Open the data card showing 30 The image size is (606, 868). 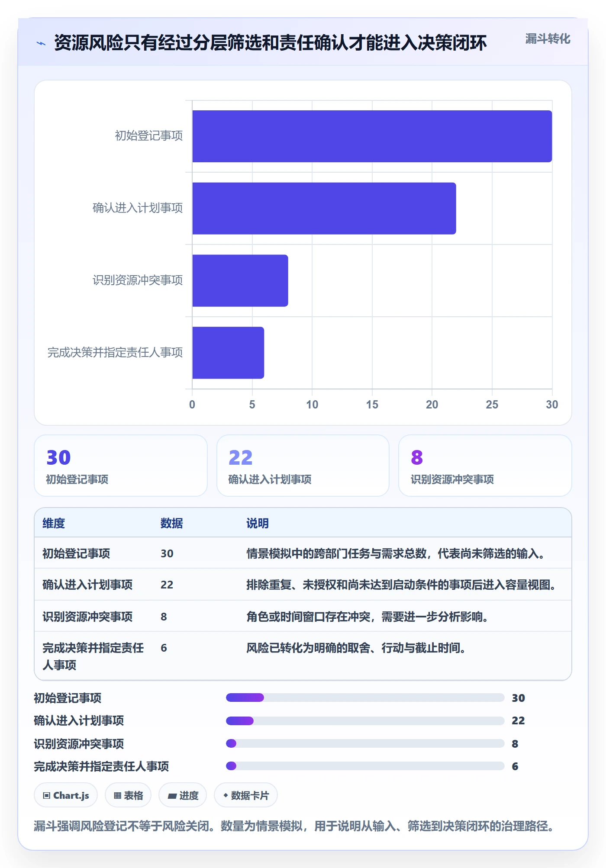point(121,466)
